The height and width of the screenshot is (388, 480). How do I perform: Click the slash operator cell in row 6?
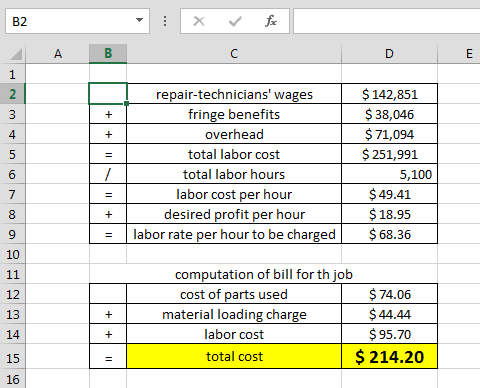[108, 174]
